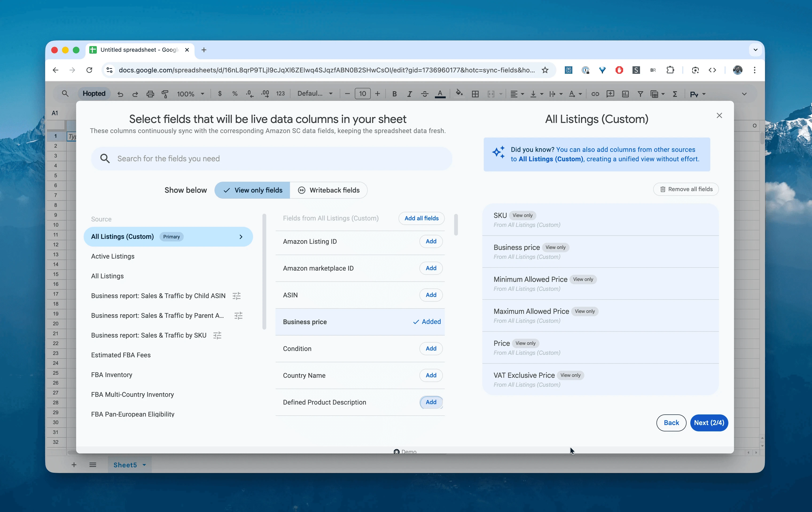Bookmark the page with the star icon
The height and width of the screenshot is (512, 812).
[545, 70]
